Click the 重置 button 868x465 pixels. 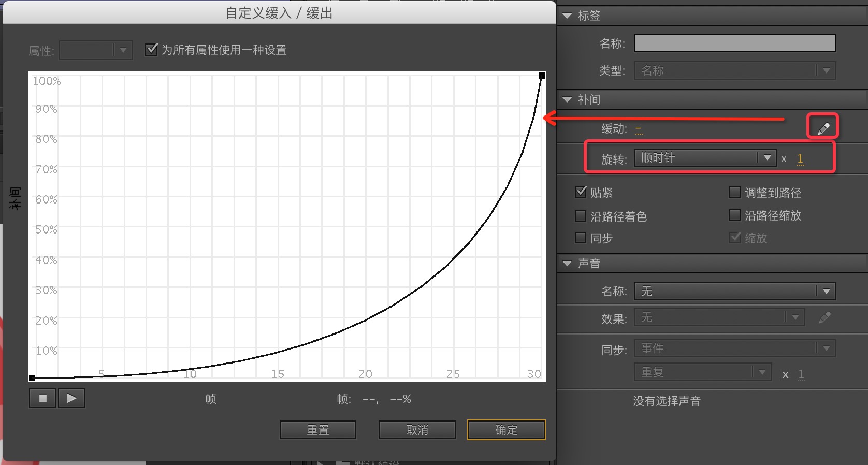(x=317, y=430)
